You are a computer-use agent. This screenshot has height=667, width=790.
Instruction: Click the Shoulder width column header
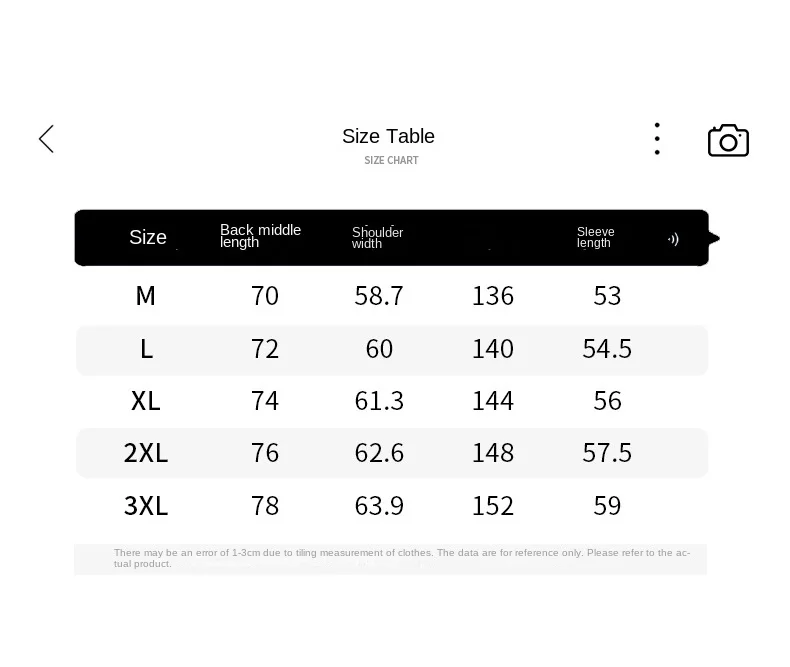pos(377,237)
